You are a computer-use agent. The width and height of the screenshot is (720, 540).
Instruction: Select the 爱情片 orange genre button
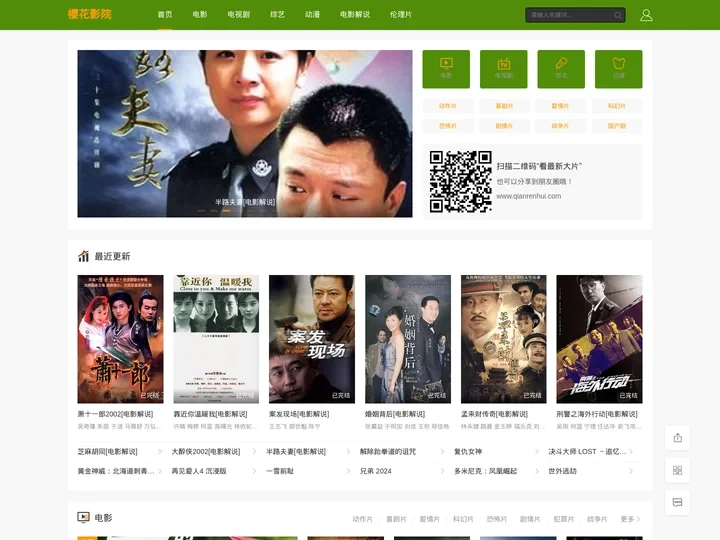(560, 106)
